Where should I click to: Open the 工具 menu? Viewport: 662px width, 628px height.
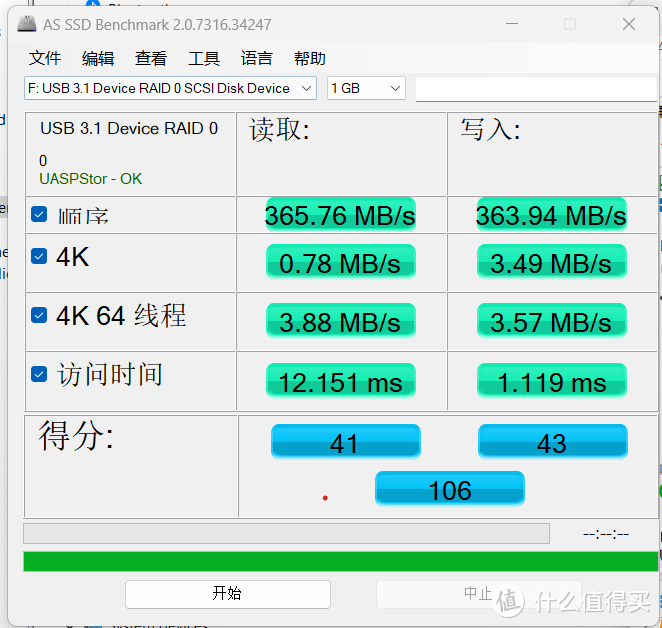point(204,58)
